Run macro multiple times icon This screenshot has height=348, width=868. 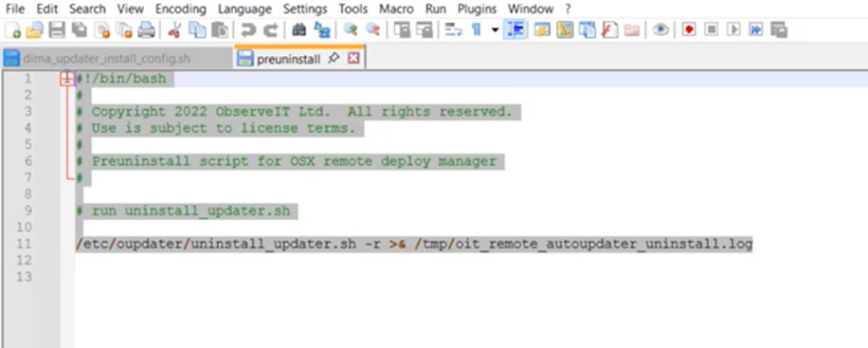[x=756, y=30]
